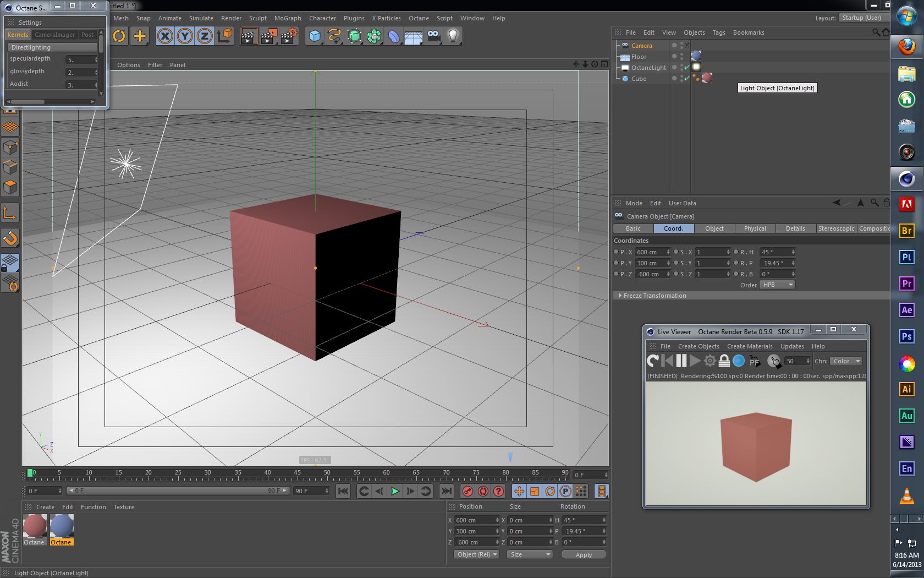The height and width of the screenshot is (578, 924).
Task: Open the MoGraph menu
Action: pos(288,18)
